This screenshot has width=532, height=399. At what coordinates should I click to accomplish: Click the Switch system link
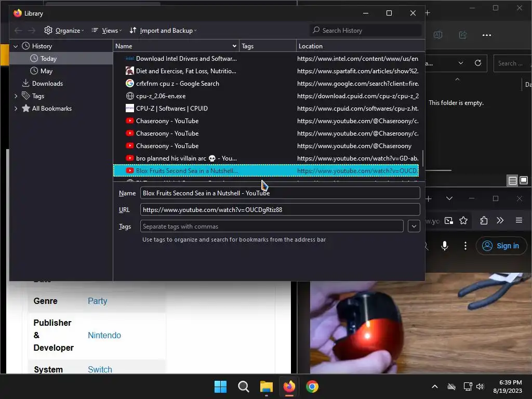pos(100,369)
